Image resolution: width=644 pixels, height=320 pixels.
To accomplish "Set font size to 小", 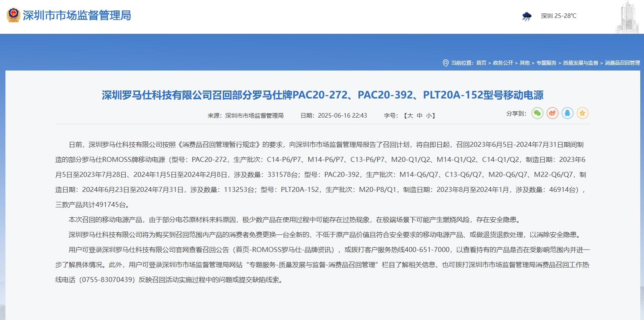I will pyautogui.click(x=429, y=116).
